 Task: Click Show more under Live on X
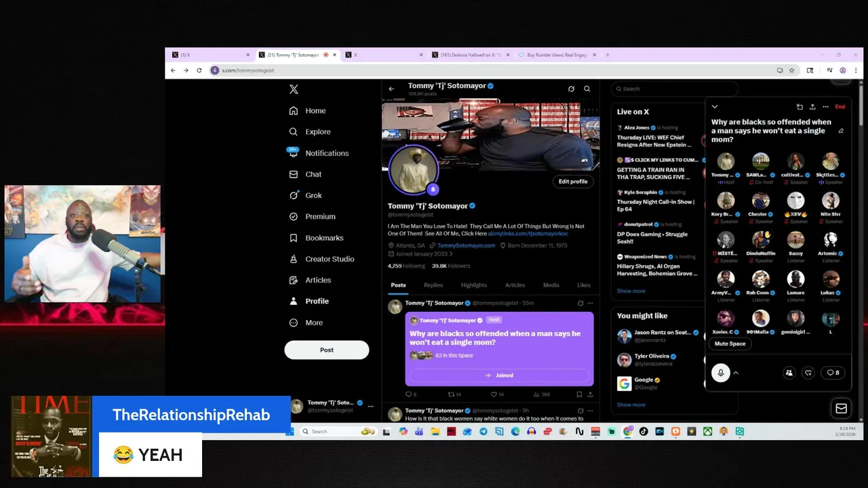tap(631, 291)
